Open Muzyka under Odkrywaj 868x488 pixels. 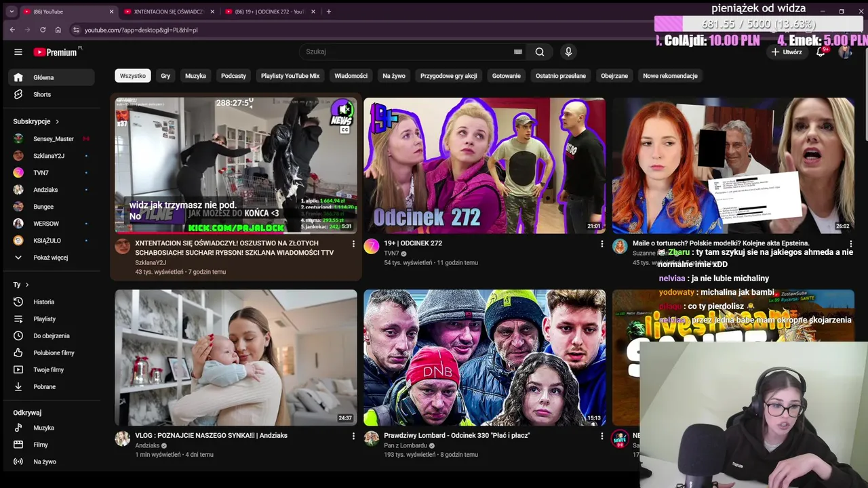pyautogui.click(x=52, y=428)
